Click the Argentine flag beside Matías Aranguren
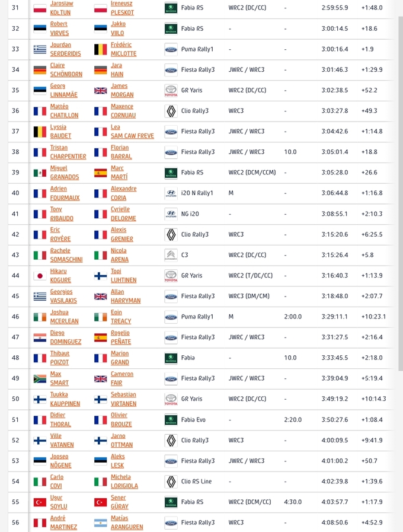The width and height of the screenshot is (403, 532). (x=101, y=523)
